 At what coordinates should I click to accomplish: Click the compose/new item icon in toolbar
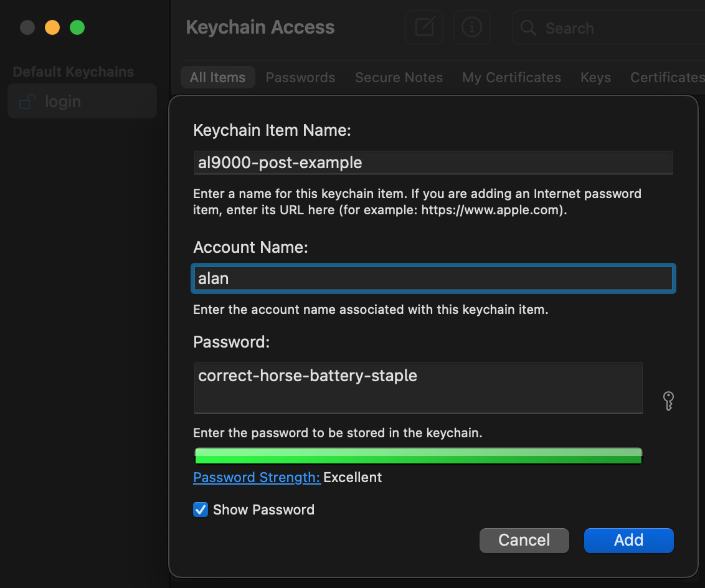click(423, 27)
